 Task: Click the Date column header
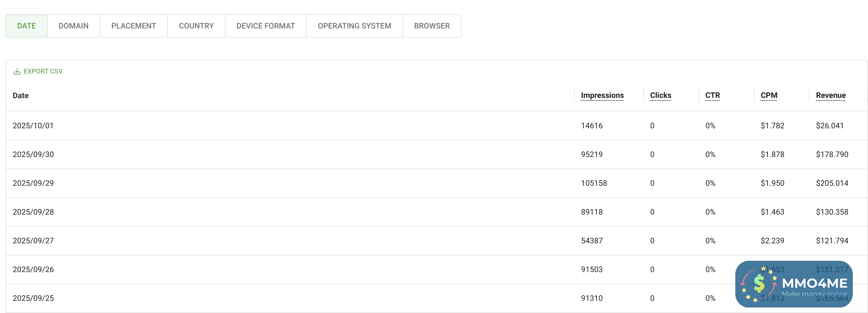click(x=20, y=96)
